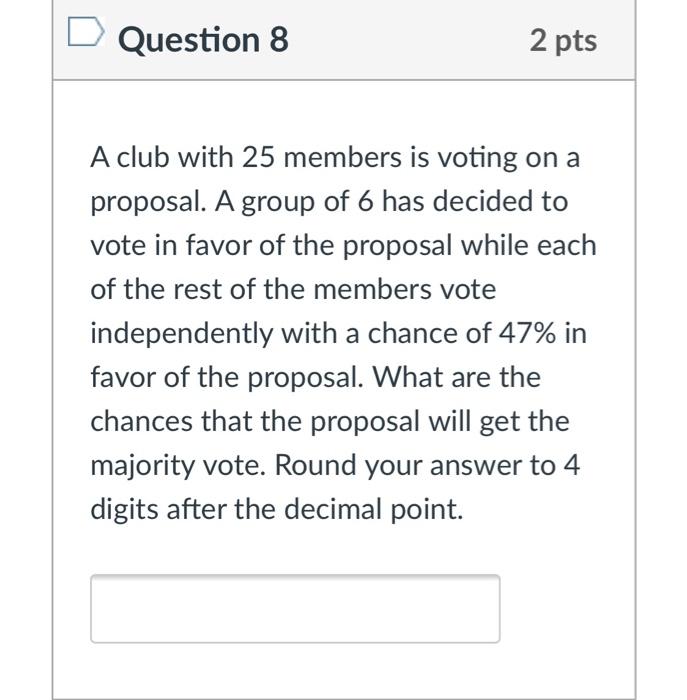The height and width of the screenshot is (700, 687).
Task: Click the word 'majority' in the question
Action: tap(143, 466)
